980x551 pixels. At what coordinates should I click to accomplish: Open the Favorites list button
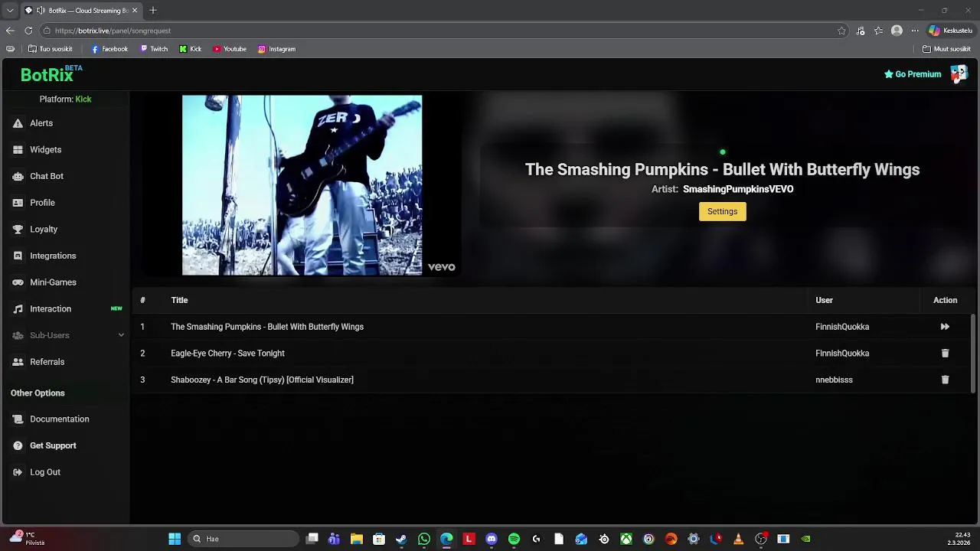[x=879, y=31]
